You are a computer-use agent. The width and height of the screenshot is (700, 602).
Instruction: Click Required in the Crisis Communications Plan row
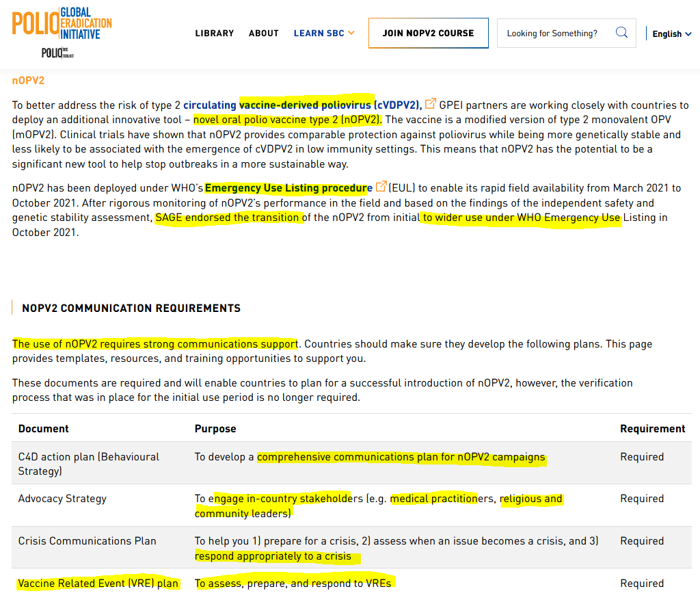[x=641, y=541]
